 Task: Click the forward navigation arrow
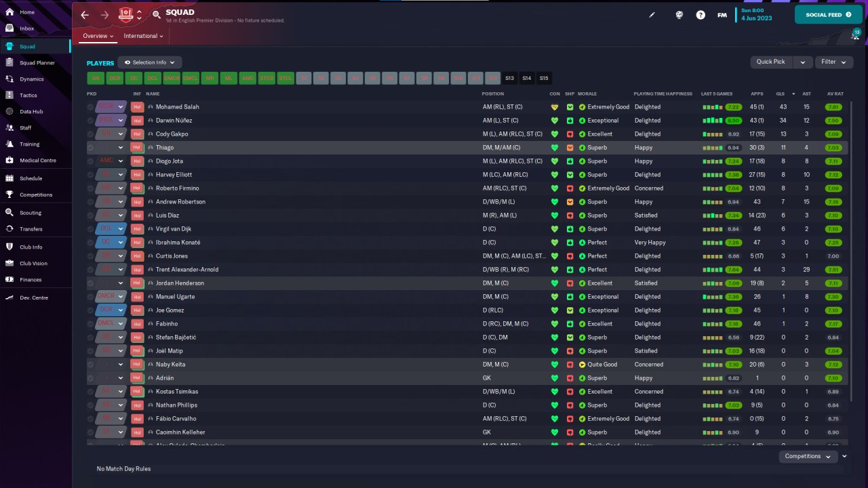point(104,15)
